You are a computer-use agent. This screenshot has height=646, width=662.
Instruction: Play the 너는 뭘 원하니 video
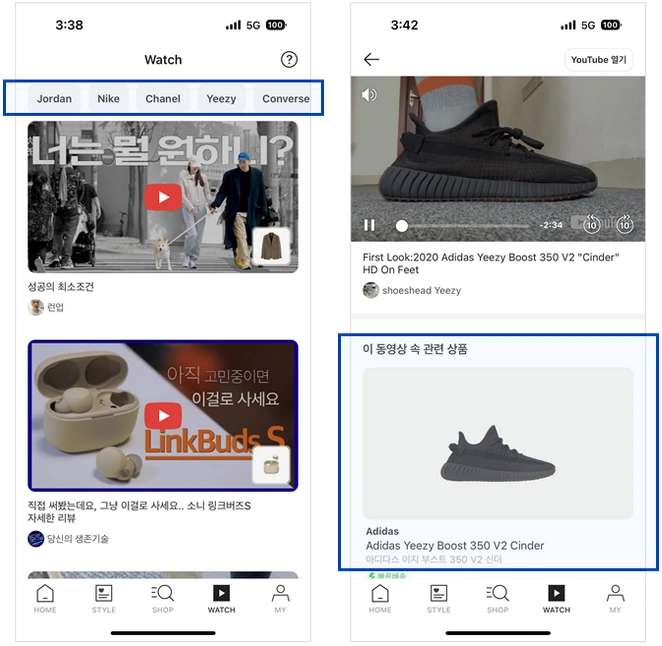click(163, 197)
